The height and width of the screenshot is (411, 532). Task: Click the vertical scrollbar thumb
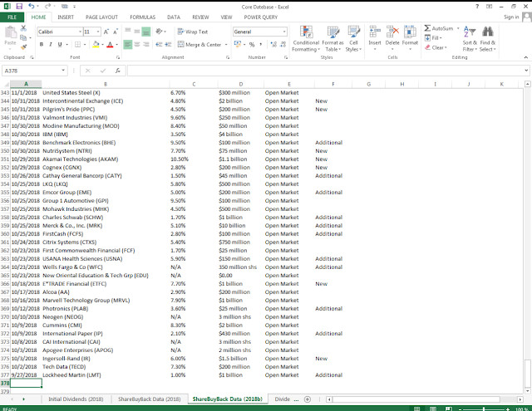(527, 372)
